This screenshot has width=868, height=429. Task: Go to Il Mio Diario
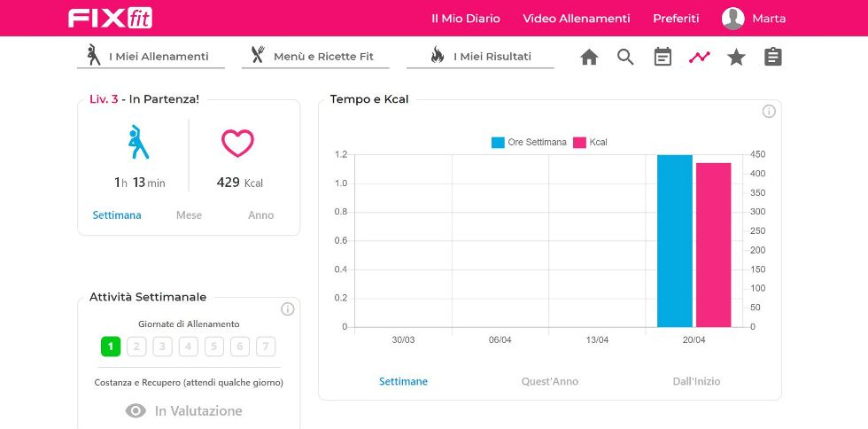(x=466, y=19)
